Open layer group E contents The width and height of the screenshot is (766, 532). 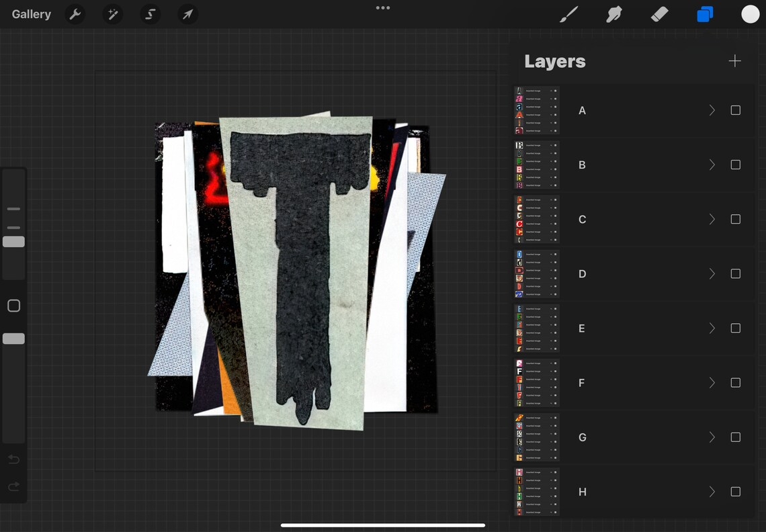point(712,328)
